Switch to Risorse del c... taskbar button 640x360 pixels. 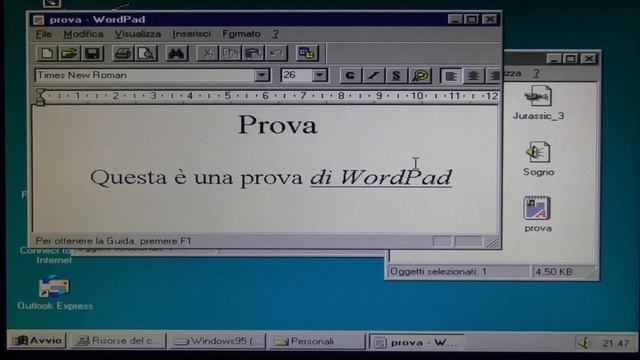pyautogui.click(x=118, y=341)
